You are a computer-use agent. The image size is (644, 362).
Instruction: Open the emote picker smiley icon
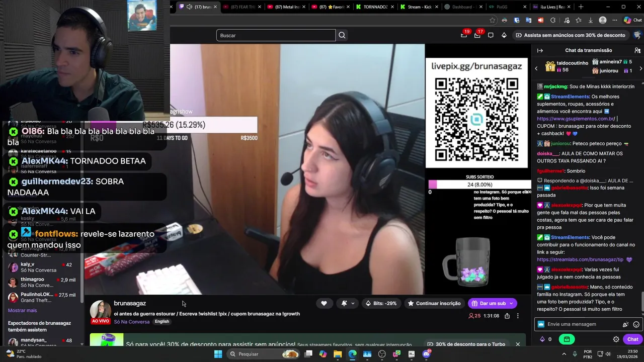636,325
